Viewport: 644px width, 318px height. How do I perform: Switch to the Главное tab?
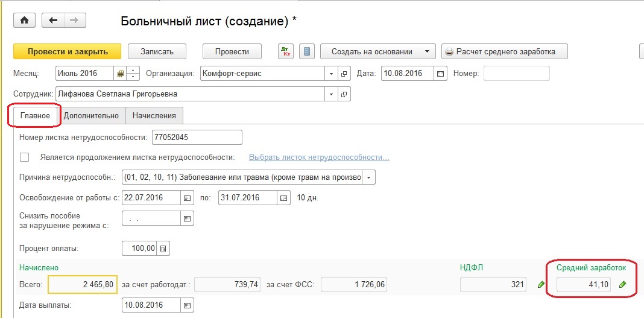tap(35, 115)
